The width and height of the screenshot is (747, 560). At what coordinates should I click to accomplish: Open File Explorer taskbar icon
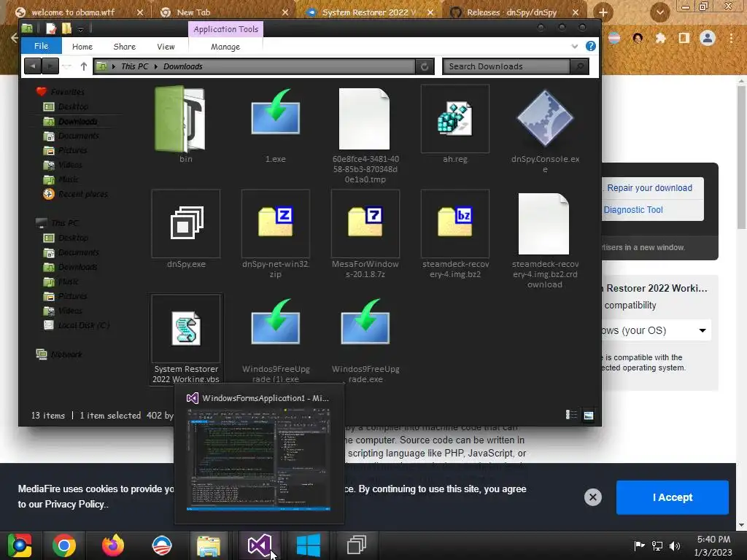(x=209, y=545)
